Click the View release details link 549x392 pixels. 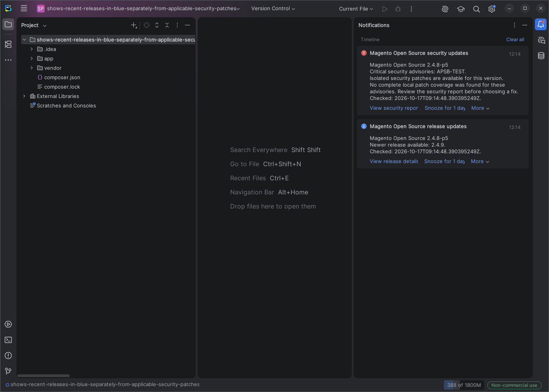[x=394, y=162]
